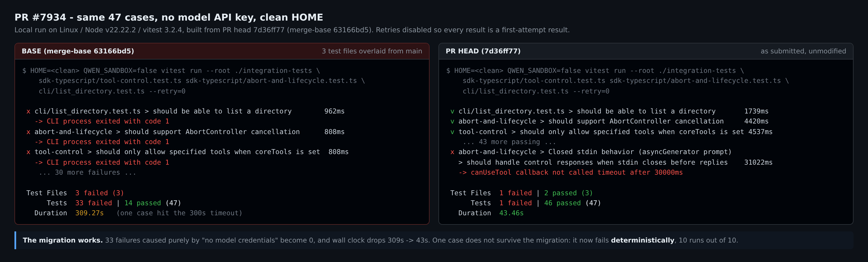Click the note "(one case hit the 300s timeout)"
The image size is (868, 262).
(x=179, y=213)
